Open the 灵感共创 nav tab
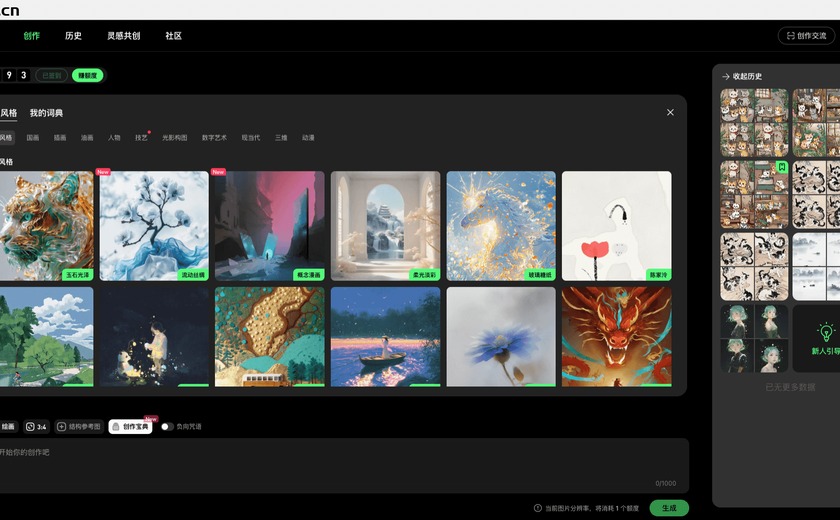This screenshot has height=520, width=840. [x=124, y=36]
